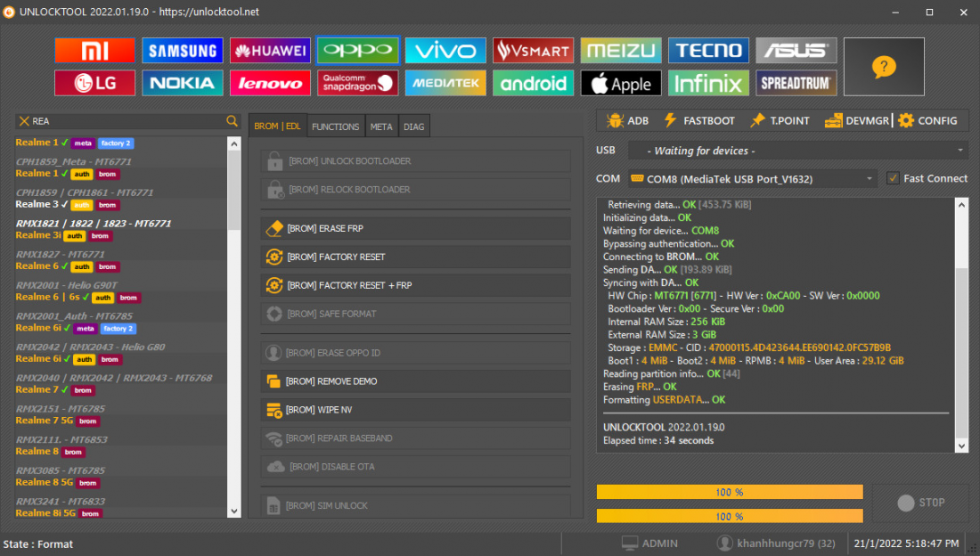980x556 pixels.
Task: Select the Vivo brand logo
Action: pos(445,51)
